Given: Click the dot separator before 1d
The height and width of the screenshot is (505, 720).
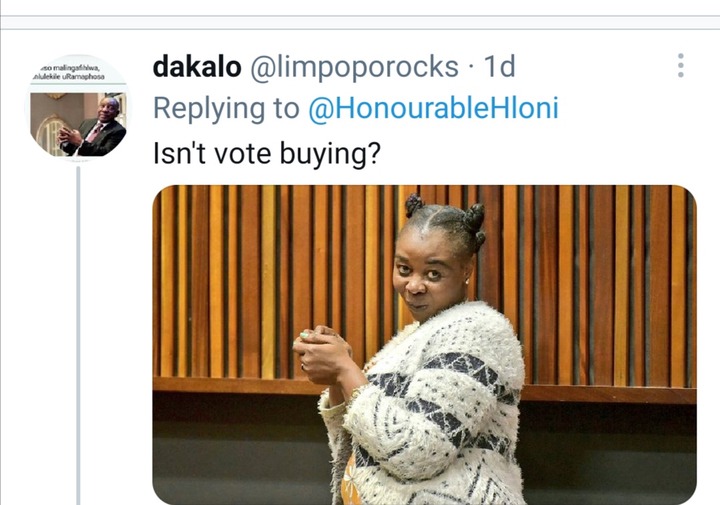Looking at the screenshot, I should [x=471, y=69].
